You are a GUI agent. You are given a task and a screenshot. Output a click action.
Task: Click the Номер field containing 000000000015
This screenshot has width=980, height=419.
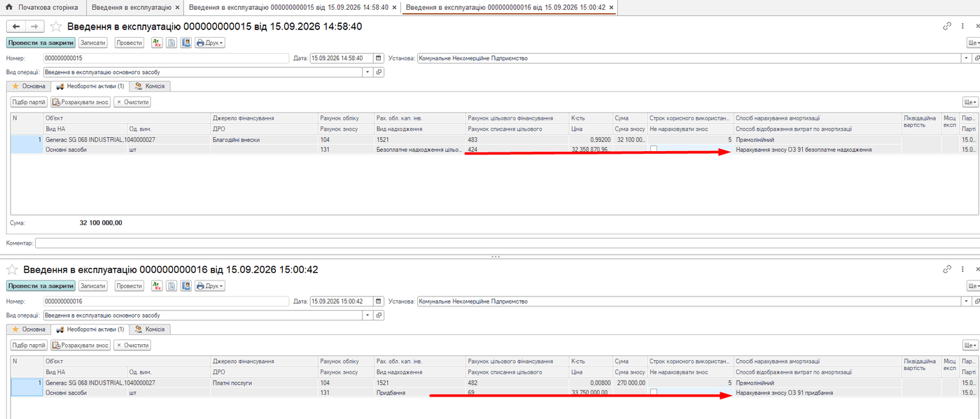point(166,58)
